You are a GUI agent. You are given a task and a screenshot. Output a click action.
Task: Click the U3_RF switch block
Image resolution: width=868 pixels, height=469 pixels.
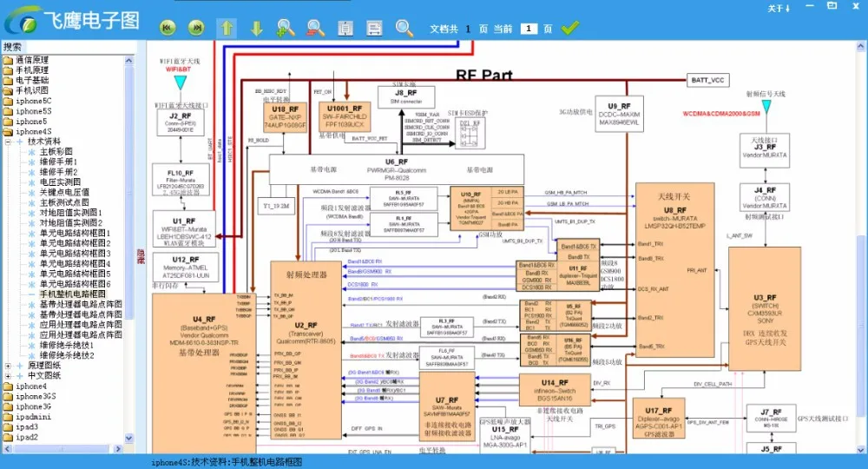[x=765, y=308]
